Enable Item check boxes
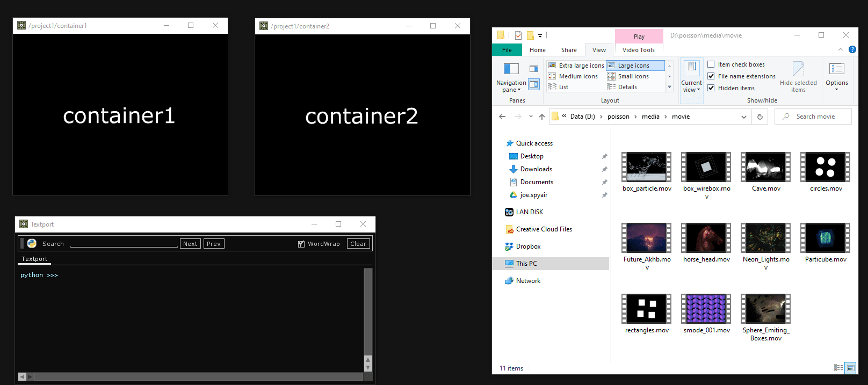 [711, 64]
